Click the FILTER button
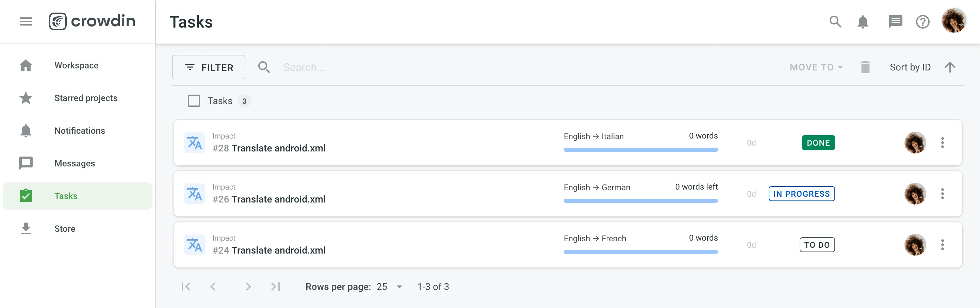 [x=209, y=67]
